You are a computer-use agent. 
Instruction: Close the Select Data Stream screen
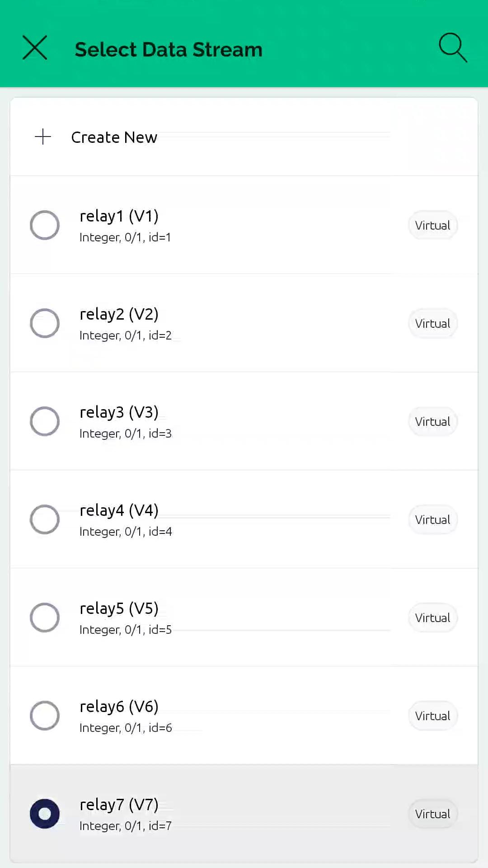point(35,48)
